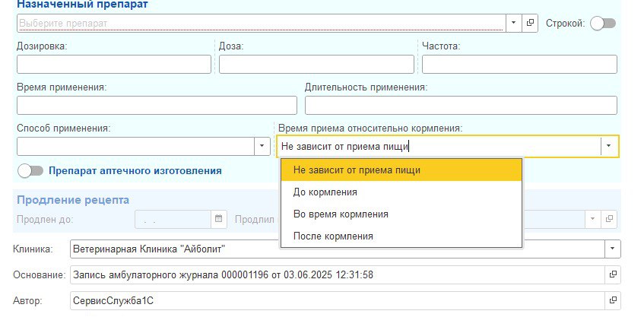
Task: Expand the Выберите препарат dropdown arrow
Action: 513,23
